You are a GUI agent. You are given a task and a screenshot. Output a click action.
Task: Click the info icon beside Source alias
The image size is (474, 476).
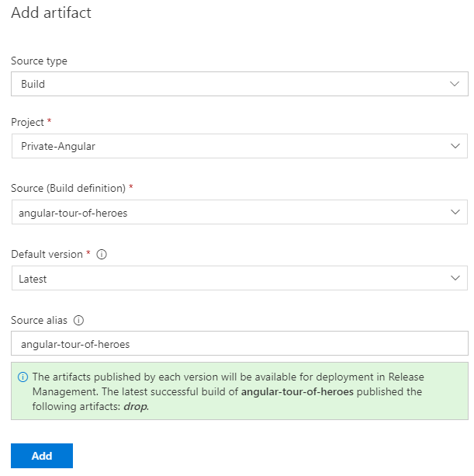[x=78, y=320]
